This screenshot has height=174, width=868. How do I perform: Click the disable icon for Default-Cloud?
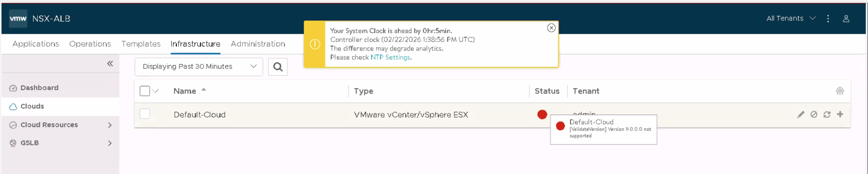pos(814,115)
